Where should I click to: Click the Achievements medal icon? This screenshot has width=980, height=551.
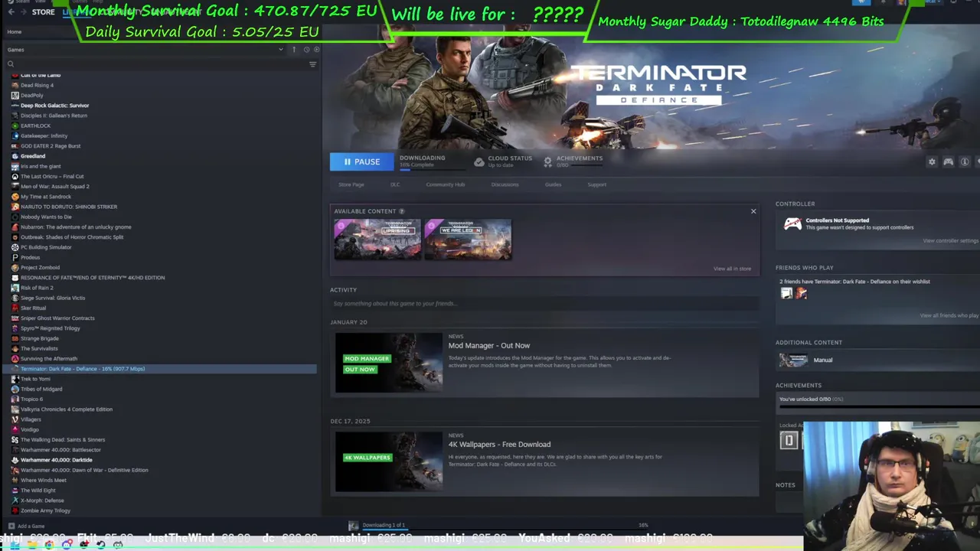point(547,161)
